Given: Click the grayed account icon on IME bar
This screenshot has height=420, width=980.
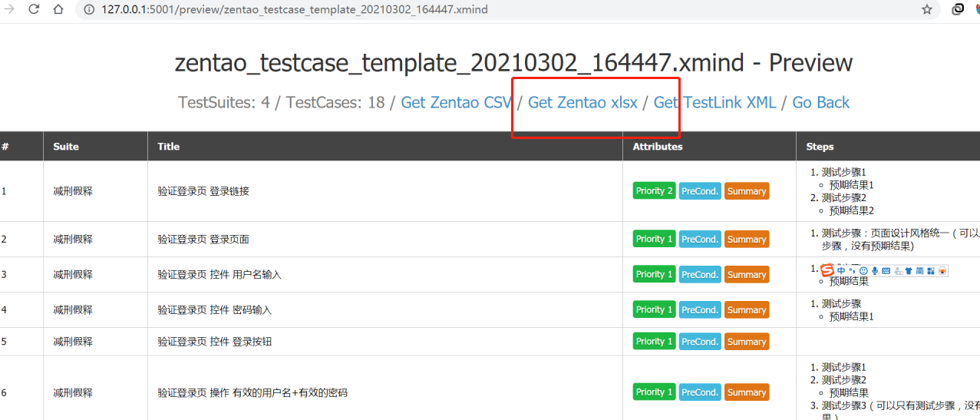Looking at the screenshot, I should point(898,270).
